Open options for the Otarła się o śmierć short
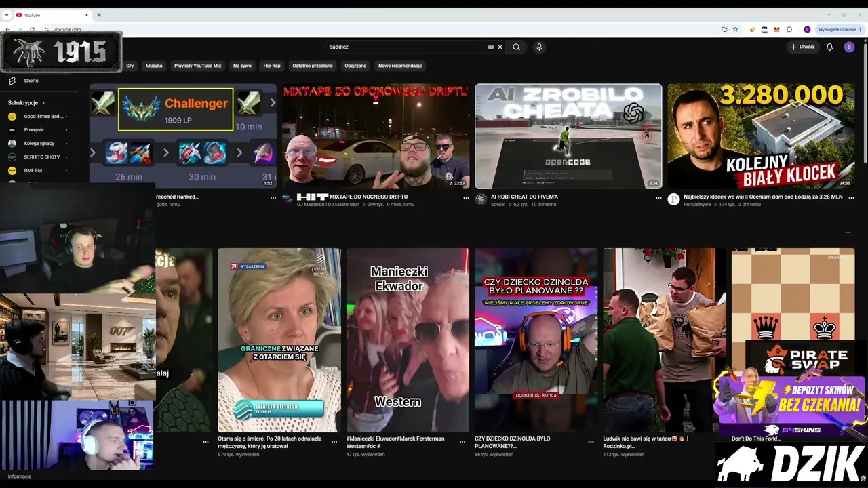This screenshot has width=868, height=488. [334, 441]
